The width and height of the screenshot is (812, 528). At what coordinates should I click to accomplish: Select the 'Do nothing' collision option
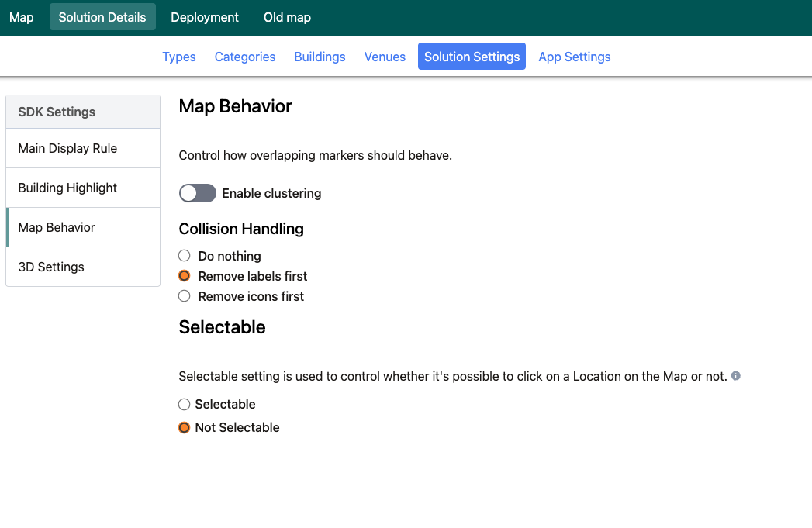click(185, 256)
